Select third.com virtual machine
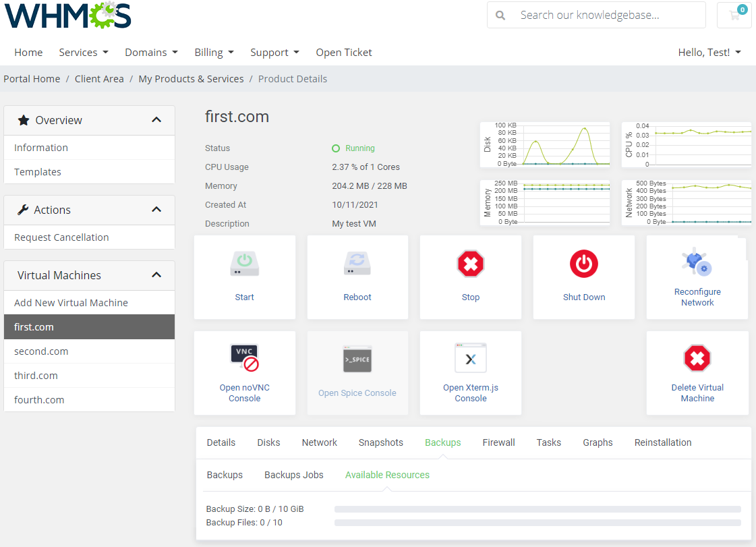The width and height of the screenshot is (756, 547). tap(89, 375)
